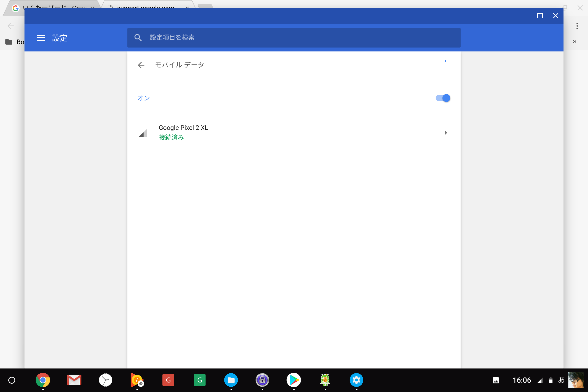Expand Google Pixel 2 XL details arrow
The image size is (588, 392).
tap(446, 133)
